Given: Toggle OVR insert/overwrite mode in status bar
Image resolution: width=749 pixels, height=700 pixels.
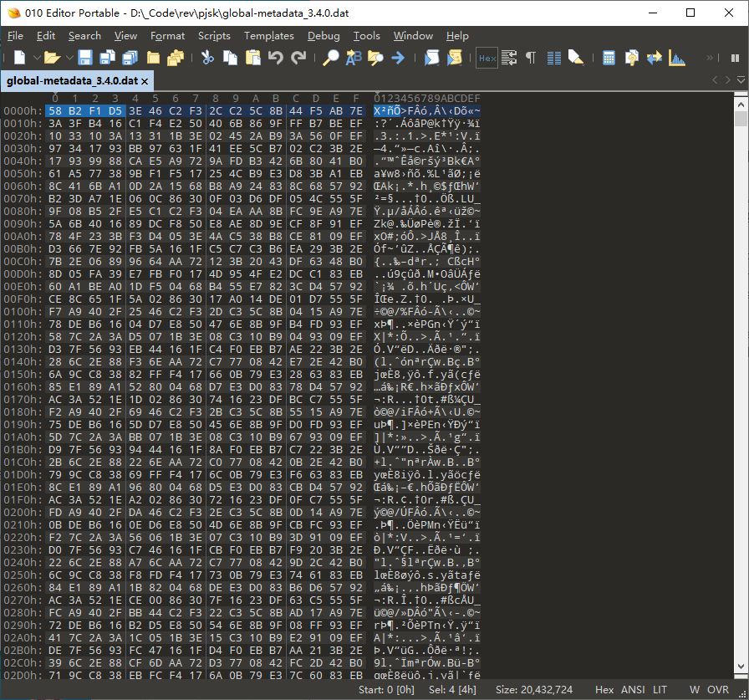Looking at the screenshot, I should [718, 690].
